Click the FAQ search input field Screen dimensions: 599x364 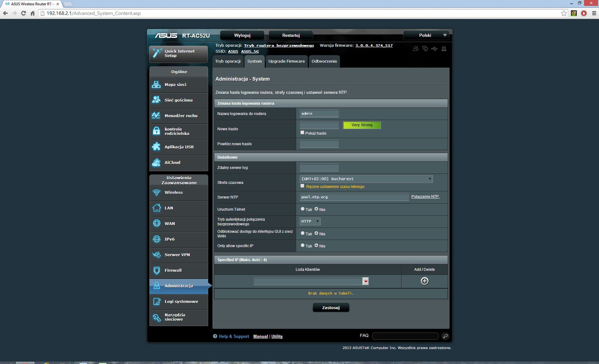(405, 336)
